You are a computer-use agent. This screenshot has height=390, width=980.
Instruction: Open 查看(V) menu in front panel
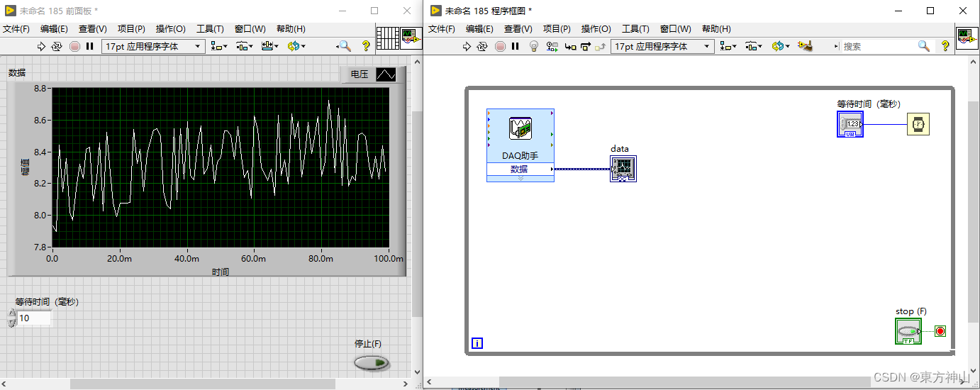(92, 29)
